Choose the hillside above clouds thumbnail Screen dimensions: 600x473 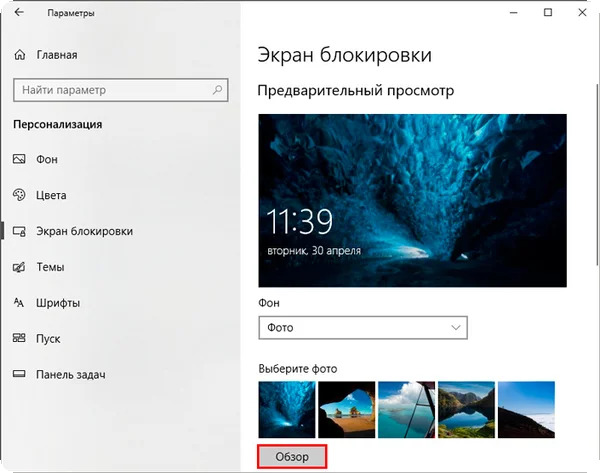coord(526,409)
